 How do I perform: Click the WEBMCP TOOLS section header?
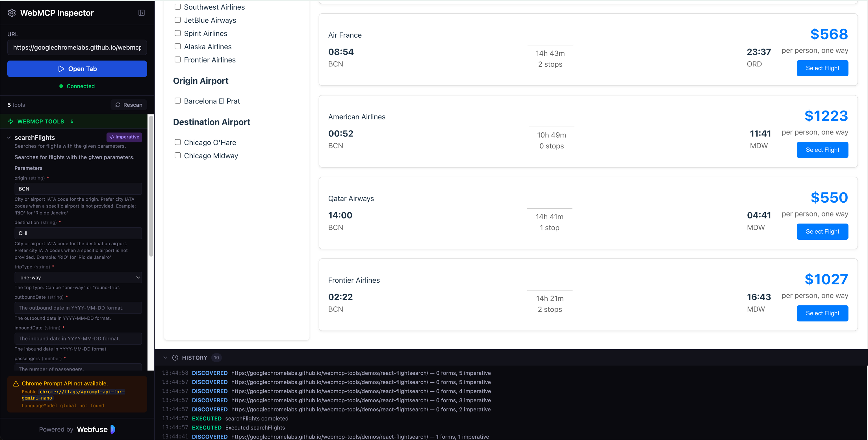(x=74, y=121)
